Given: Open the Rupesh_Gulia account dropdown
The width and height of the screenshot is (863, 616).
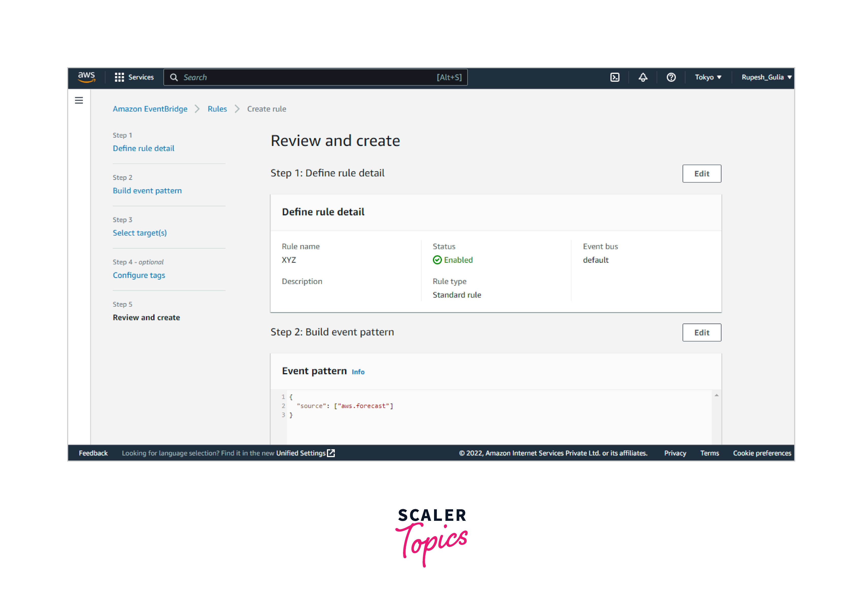Looking at the screenshot, I should coord(766,77).
